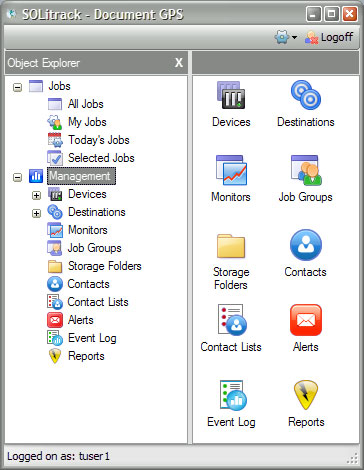
Task: Select the Selected Jobs tree label
Action: (101, 158)
